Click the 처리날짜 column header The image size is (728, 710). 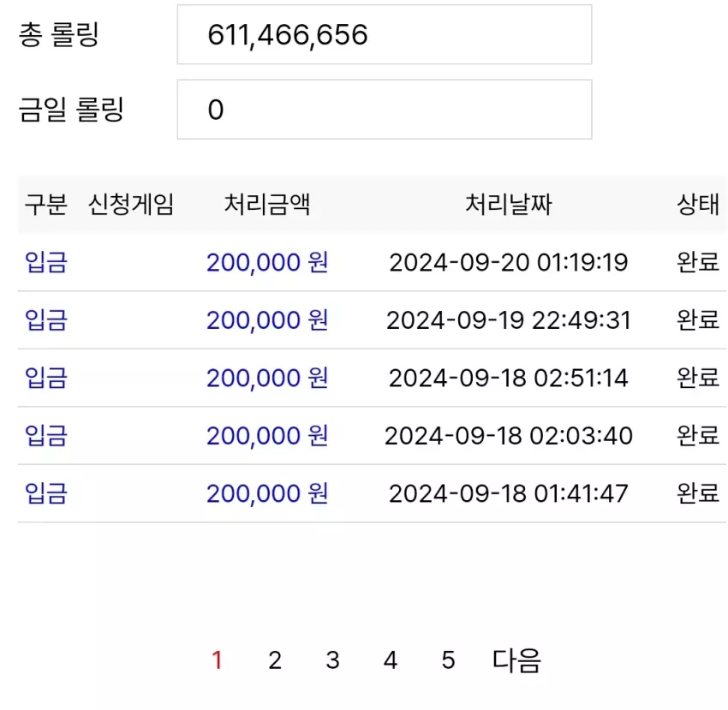pos(509,205)
